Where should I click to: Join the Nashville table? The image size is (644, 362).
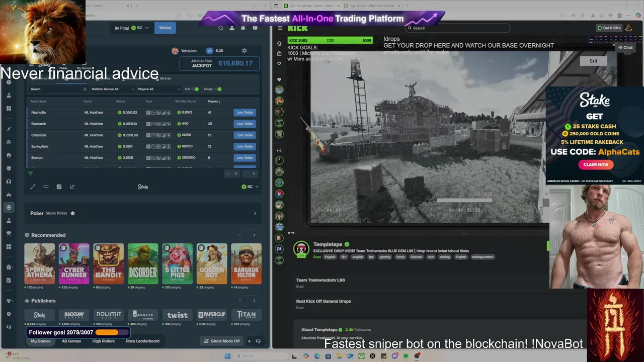[x=245, y=113]
